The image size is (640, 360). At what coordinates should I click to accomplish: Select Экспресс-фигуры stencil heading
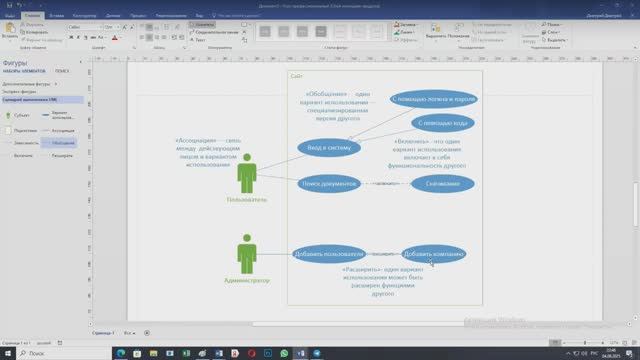pos(19,92)
